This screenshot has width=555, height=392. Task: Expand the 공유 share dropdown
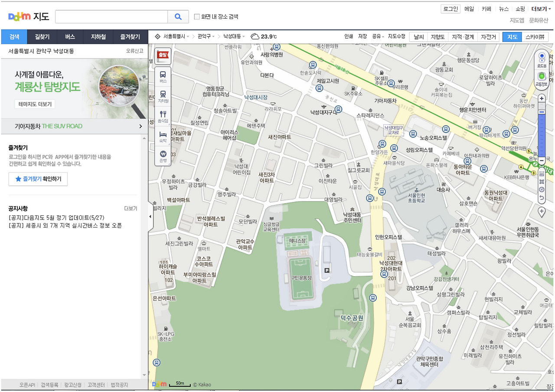point(378,36)
